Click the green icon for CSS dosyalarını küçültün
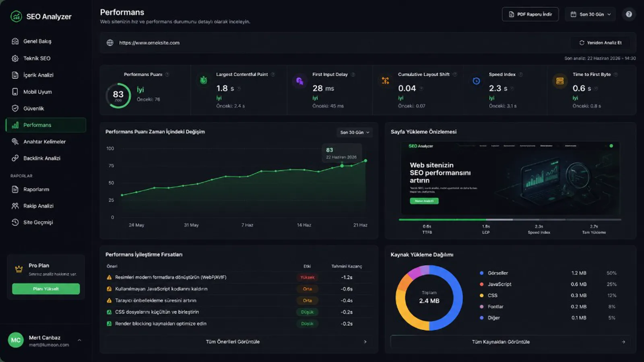This screenshot has width=644, height=362. click(x=109, y=312)
